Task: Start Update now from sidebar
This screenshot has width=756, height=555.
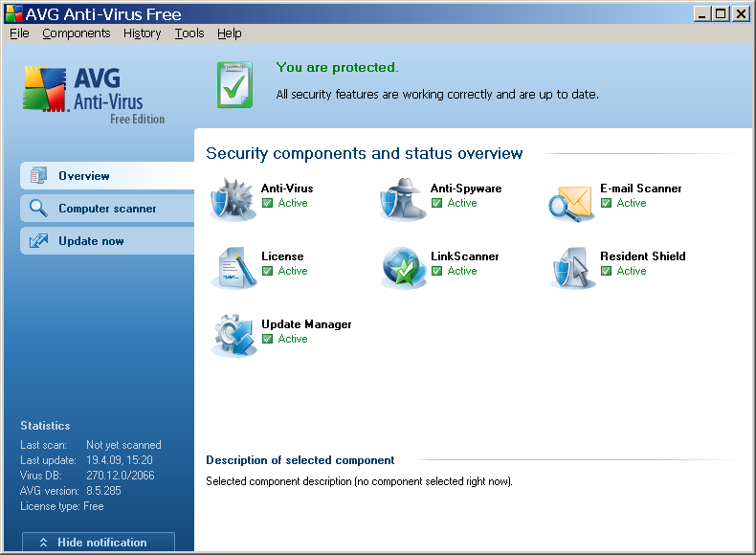Action: pos(107,240)
